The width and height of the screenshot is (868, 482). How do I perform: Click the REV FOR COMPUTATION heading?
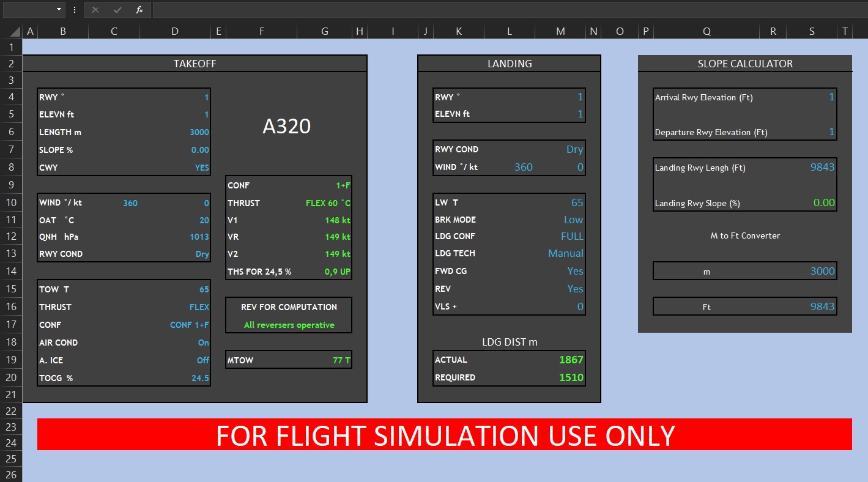point(289,307)
